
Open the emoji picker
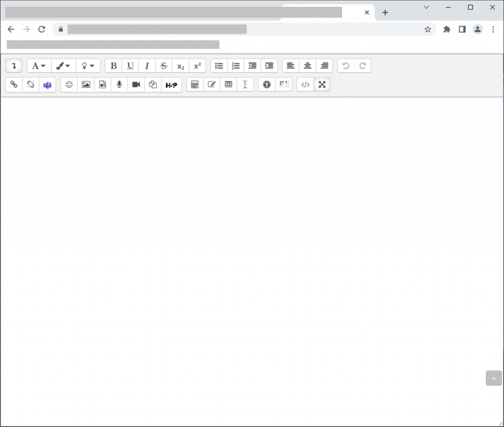click(x=69, y=85)
